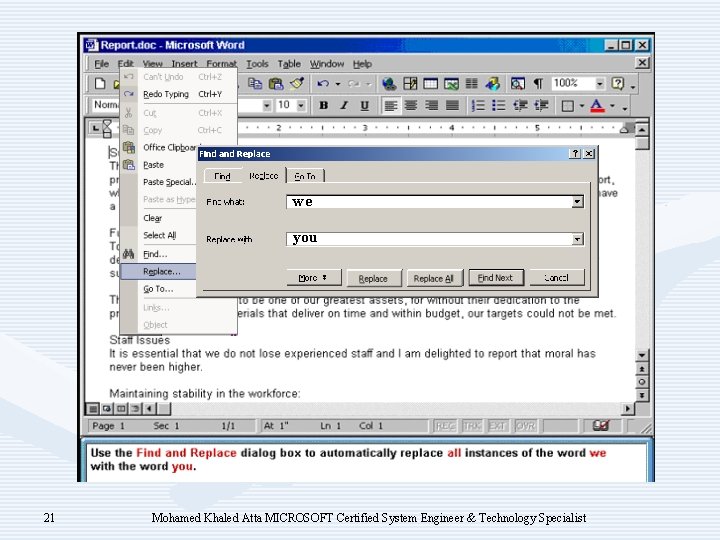Viewport: 720px width, 540px height.
Task: Expand the More options button
Action: click(x=314, y=278)
